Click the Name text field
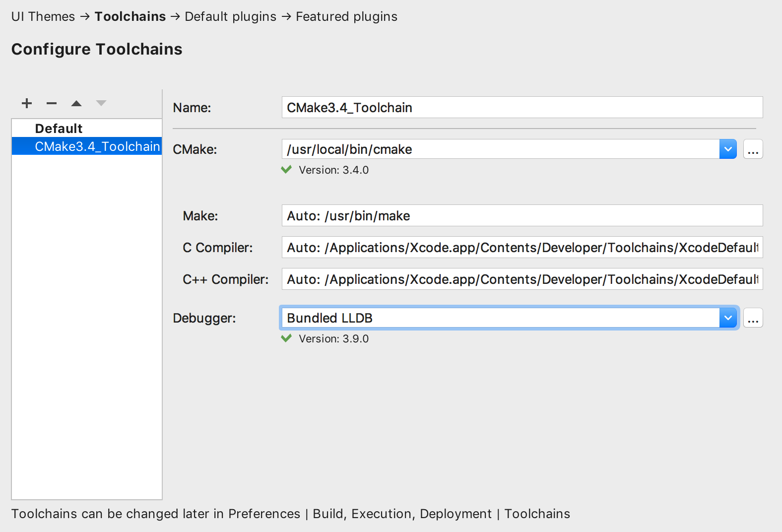Screen dimensions: 782x532 (x=522, y=108)
